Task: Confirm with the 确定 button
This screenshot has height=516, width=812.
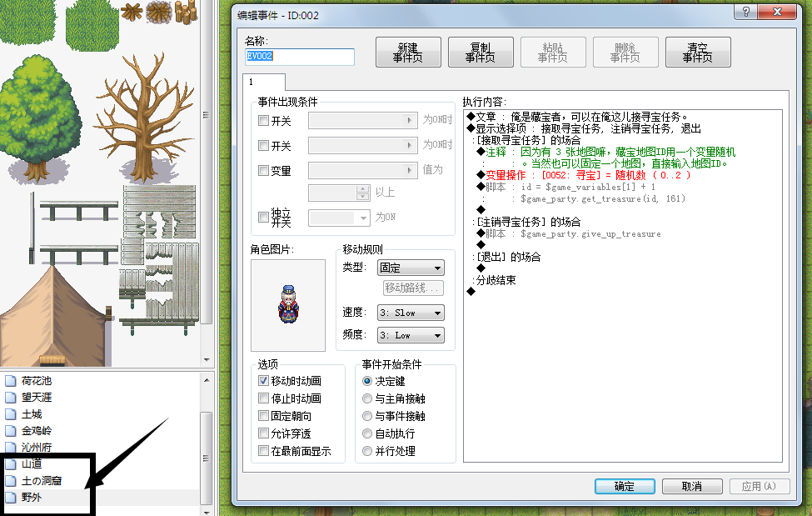Action: pos(625,487)
